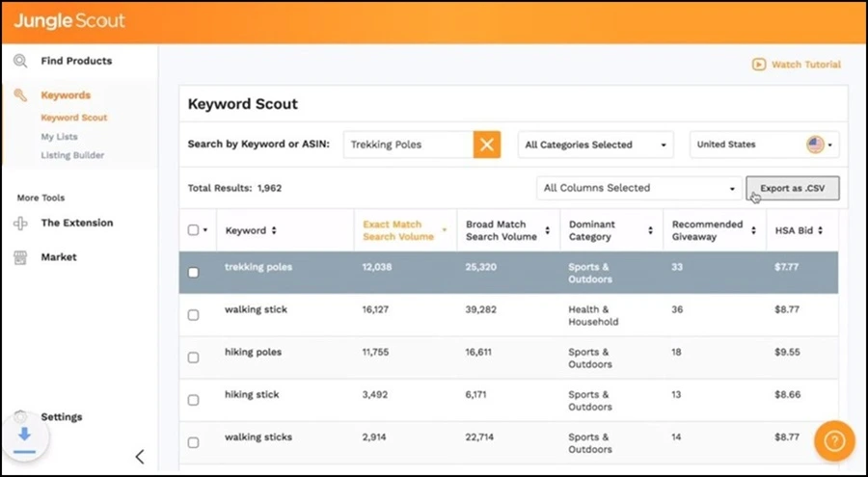Screen dimensions: 868x477
Task: Sort by Keyword column arrows
Action: point(274,230)
